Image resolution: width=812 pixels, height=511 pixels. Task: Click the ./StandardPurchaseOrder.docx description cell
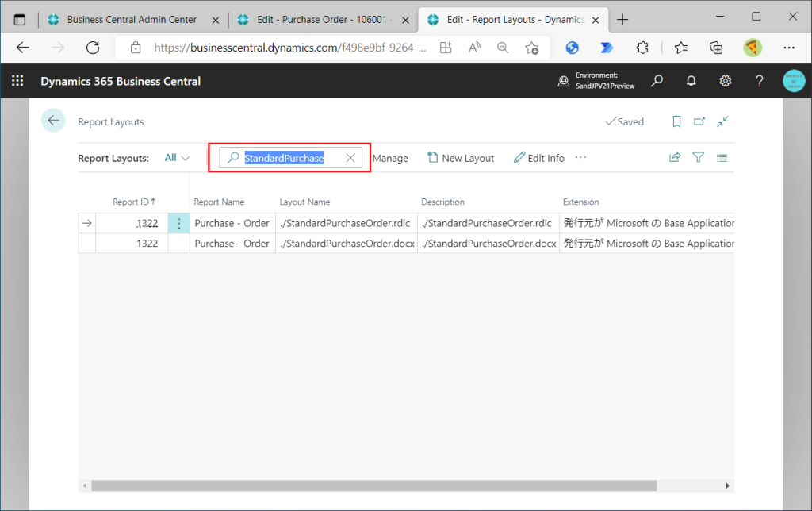point(488,243)
